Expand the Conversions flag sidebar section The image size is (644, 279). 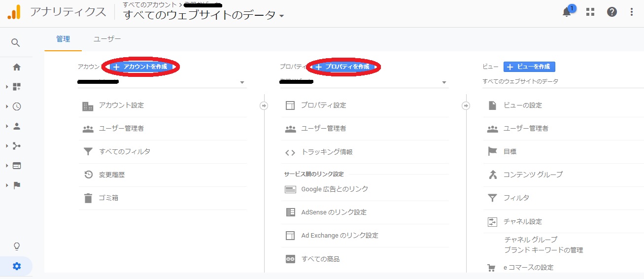(16, 185)
